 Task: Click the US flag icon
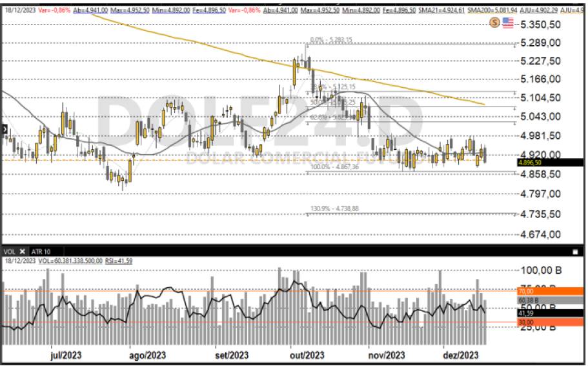coord(507,23)
